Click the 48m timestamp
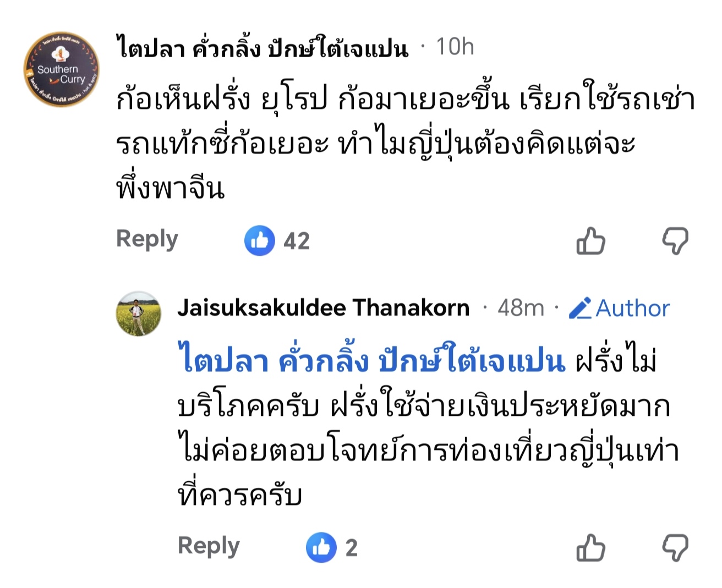Image resolution: width=722 pixels, height=588 pixels. pos(520,308)
